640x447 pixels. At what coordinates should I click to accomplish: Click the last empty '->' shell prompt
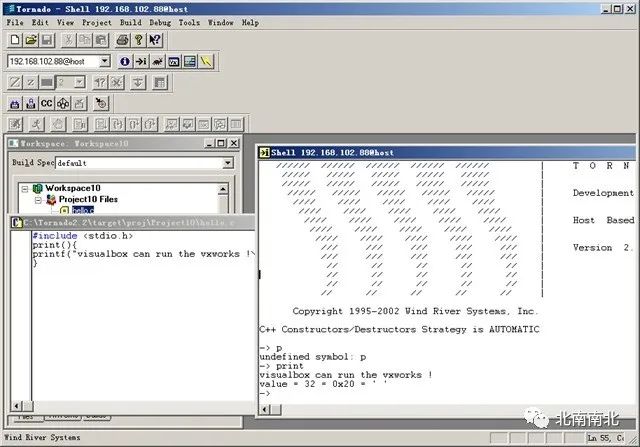[265, 393]
